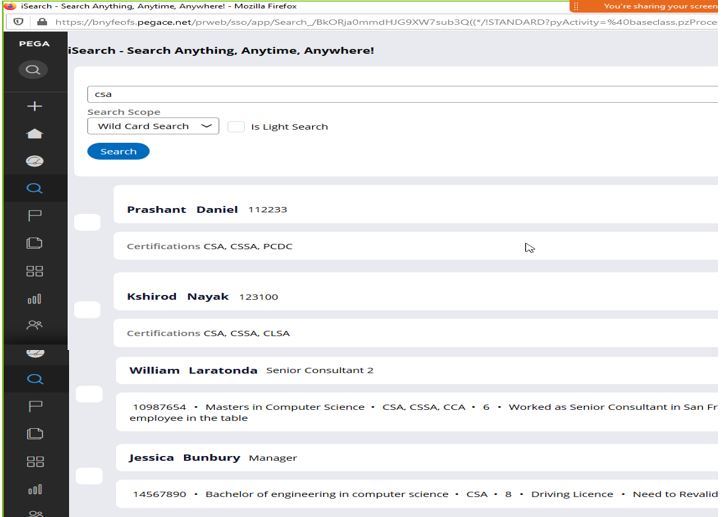Click the round search icon under PEGA logo
Viewport: 724px width, 517px height.
tap(33, 70)
